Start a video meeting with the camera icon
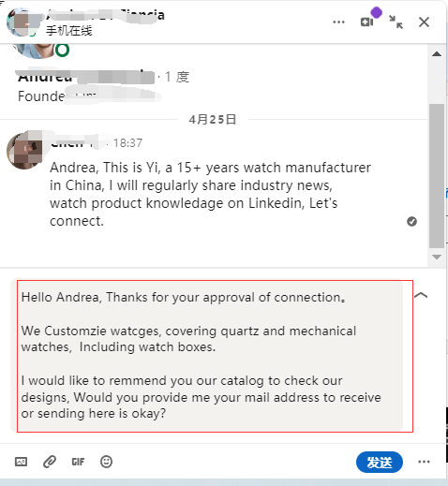 point(366,22)
